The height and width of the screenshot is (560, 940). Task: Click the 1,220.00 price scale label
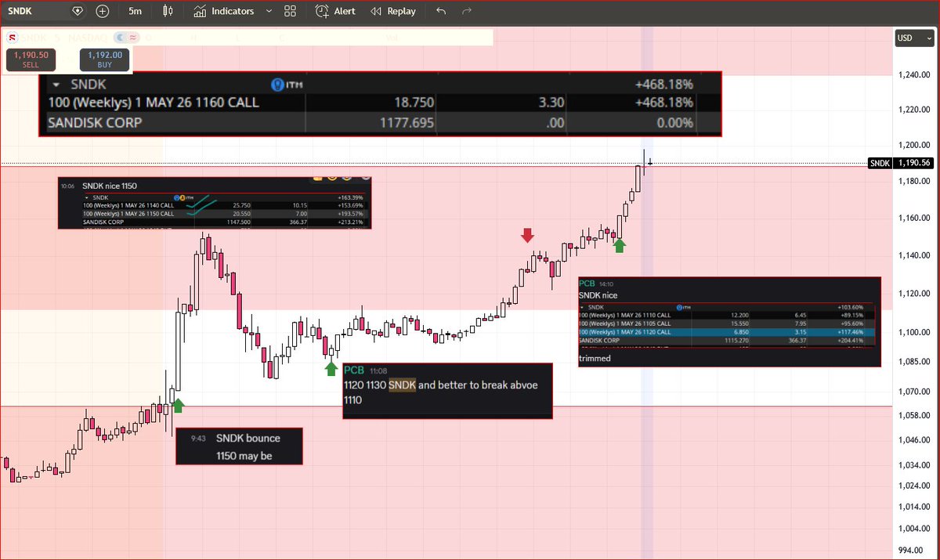[x=913, y=110]
